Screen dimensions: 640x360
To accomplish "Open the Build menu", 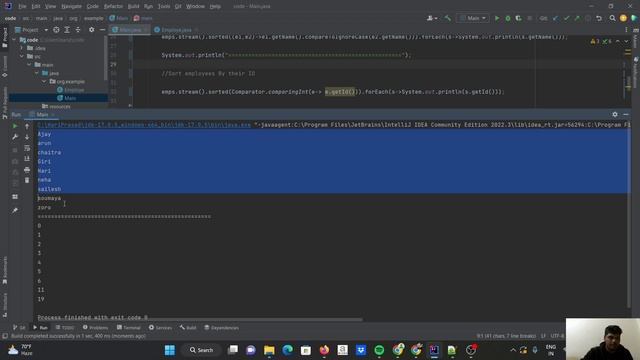I will (133, 7).
